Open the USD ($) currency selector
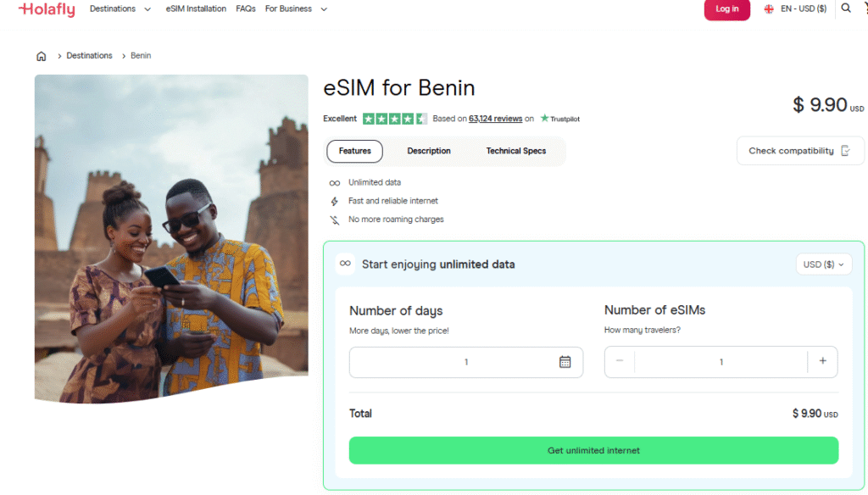The image size is (868, 495). pos(823,264)
